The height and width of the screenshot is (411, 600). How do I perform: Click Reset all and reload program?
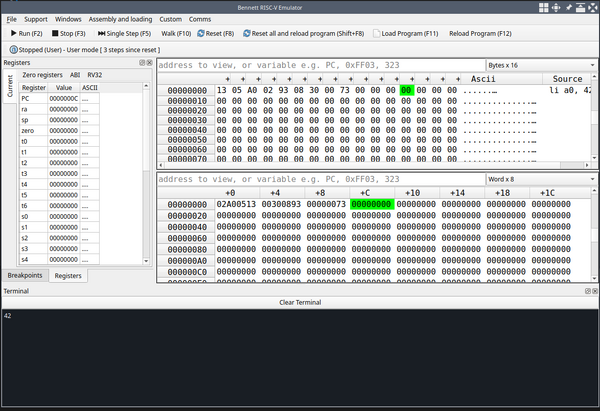click(x=303, y=33)
